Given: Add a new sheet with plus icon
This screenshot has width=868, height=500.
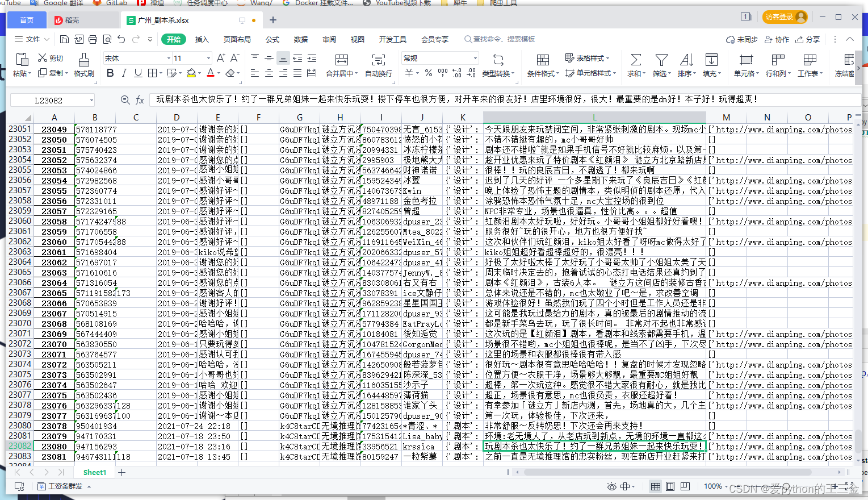Looking at the screenshot, I should pos(121,472).
